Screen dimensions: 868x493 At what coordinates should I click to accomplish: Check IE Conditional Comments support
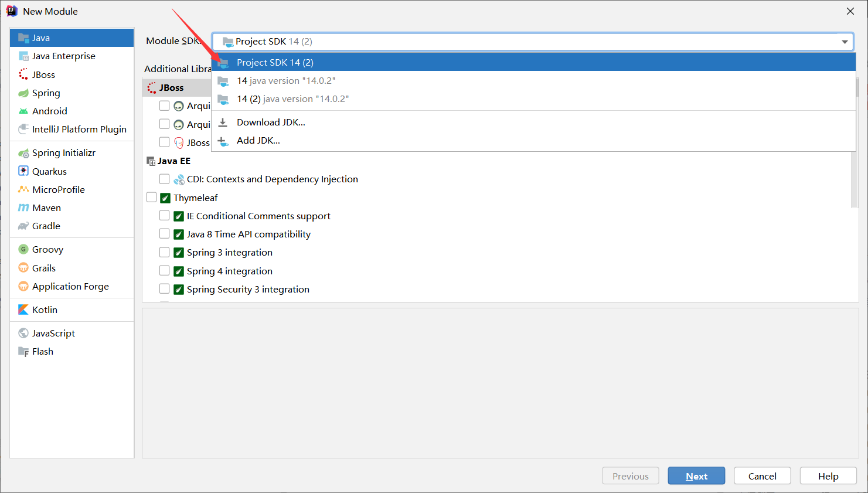tap(165, 216)
